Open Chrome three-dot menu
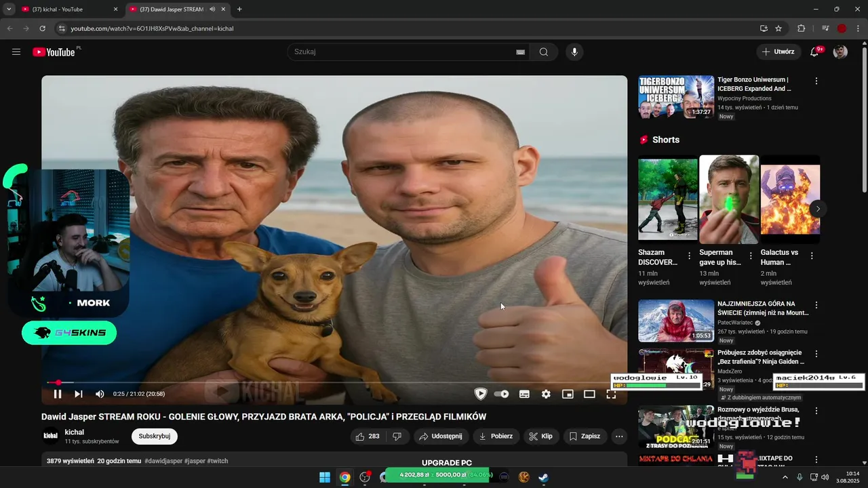This screenshot has height=488, width=868. click(858, 28)
